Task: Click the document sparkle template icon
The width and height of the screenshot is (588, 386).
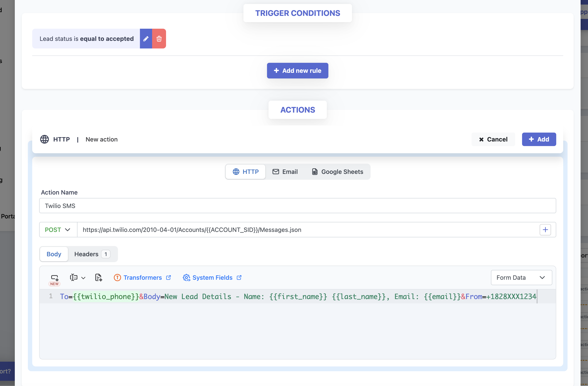Action: 98,277
